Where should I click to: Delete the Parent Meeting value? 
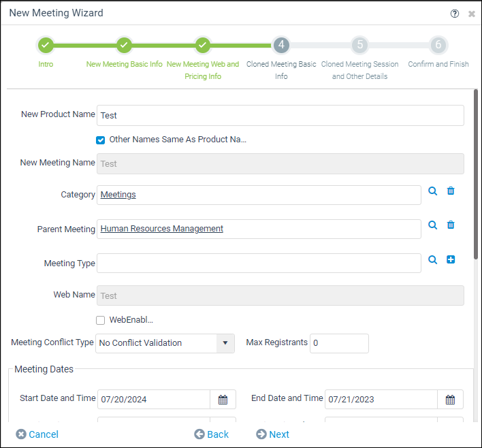pos(451,225)
